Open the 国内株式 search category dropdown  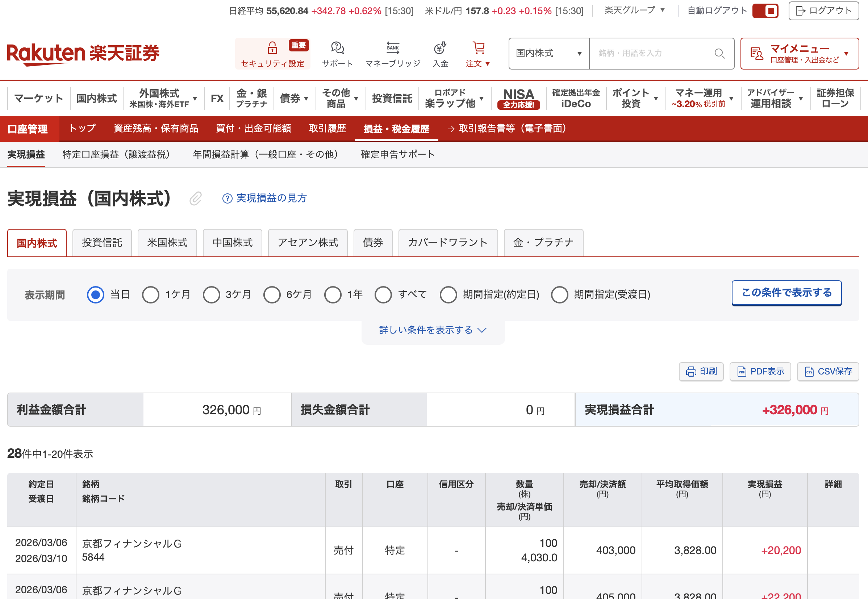548,53
